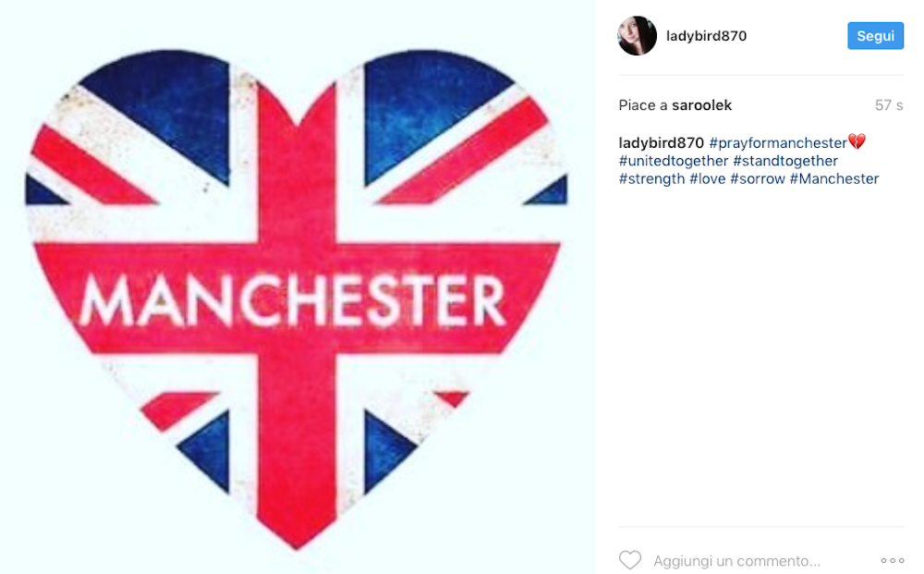The height and width of the screenshot is (574, 924).
Task: Open the #Manchester hashtag
Action: pos(833,178)
